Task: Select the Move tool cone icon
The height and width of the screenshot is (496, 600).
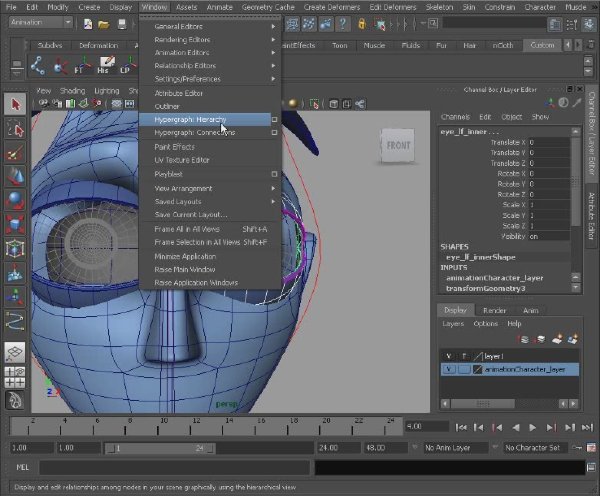Action: 15,177
